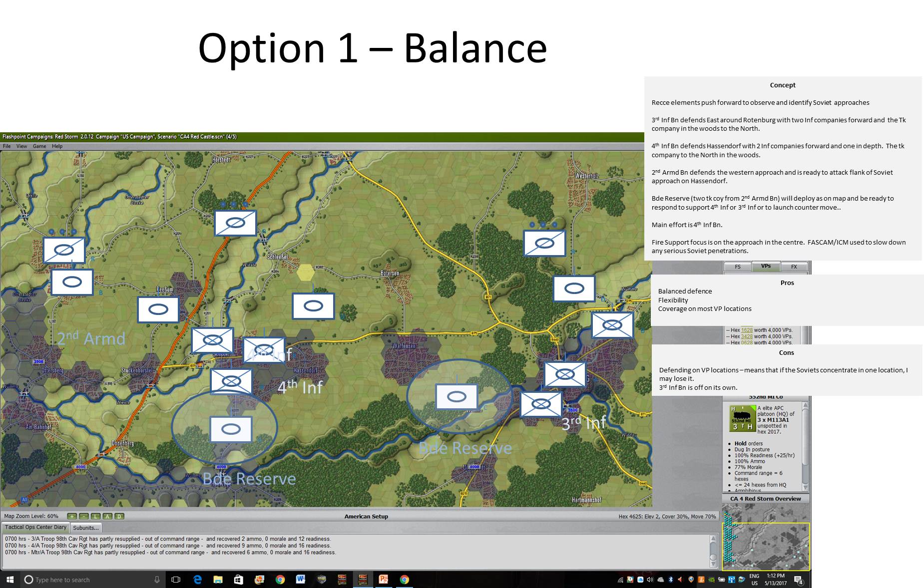
Task: Follow the Hex 1628 link
Action: coord(747,330)
